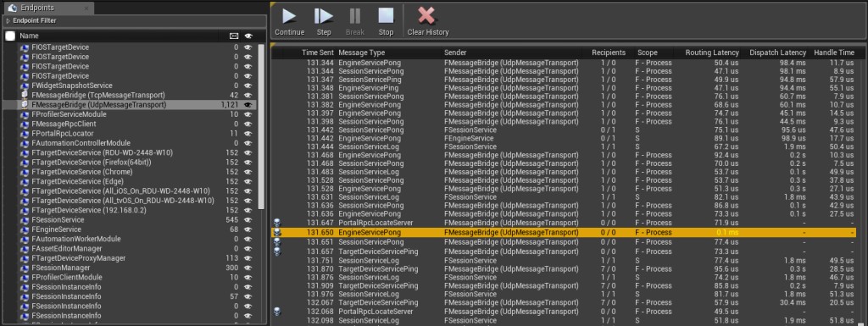Click breakpoint icon on 131.657 TargetDeviceServicePing row
Viewport: 868px width, 326px height.
(x=277, y=251)
